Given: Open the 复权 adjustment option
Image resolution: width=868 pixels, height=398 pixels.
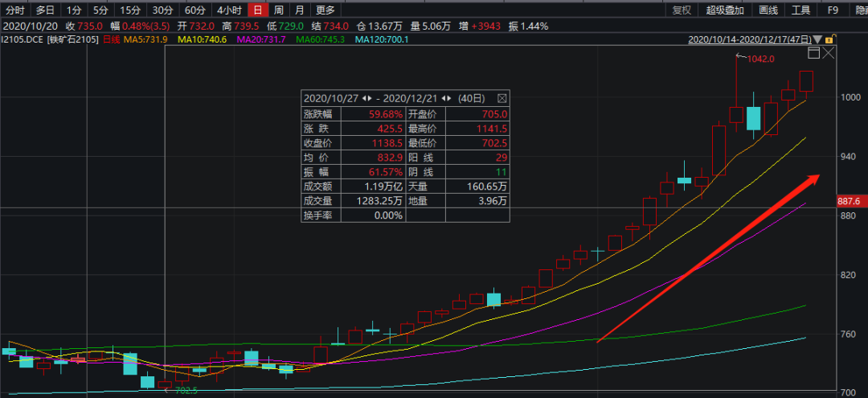Looking at the screenshot, I should [x=682, y=10].
